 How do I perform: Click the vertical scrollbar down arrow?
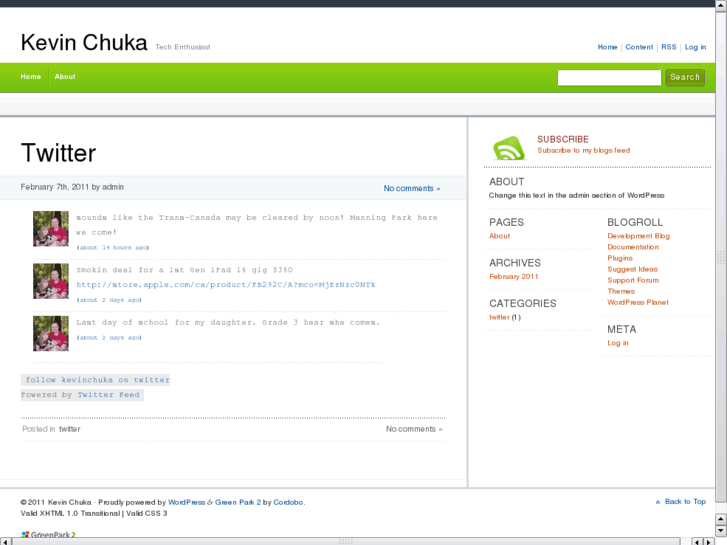[x=721, y=531]
